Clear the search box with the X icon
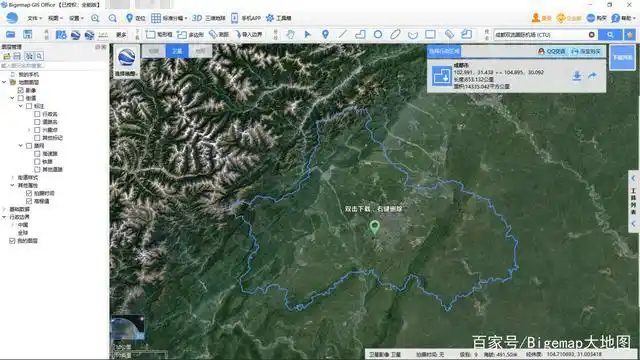 point(591,35)
